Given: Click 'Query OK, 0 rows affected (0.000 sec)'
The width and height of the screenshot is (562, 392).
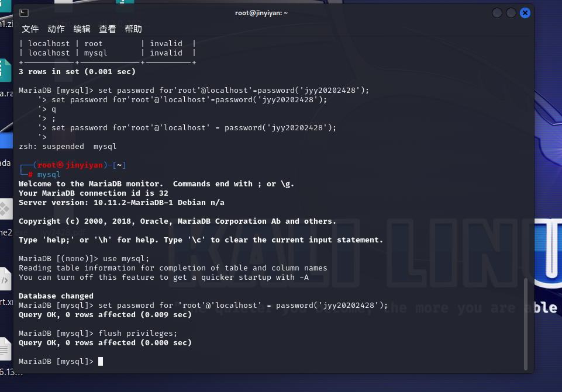Looking at the screenshot, I should point(105,342).
